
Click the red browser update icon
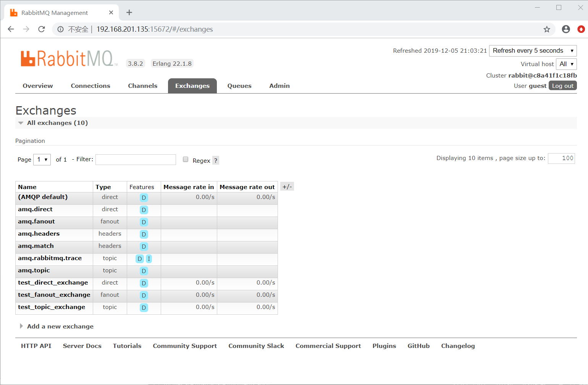581,29
